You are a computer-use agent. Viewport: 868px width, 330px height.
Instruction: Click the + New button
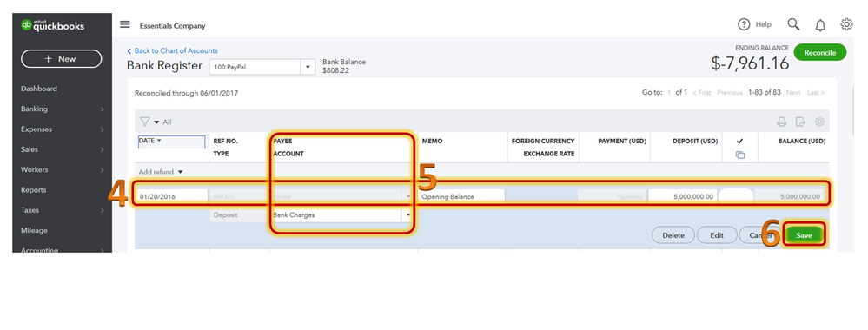click(x=62, y=59)
